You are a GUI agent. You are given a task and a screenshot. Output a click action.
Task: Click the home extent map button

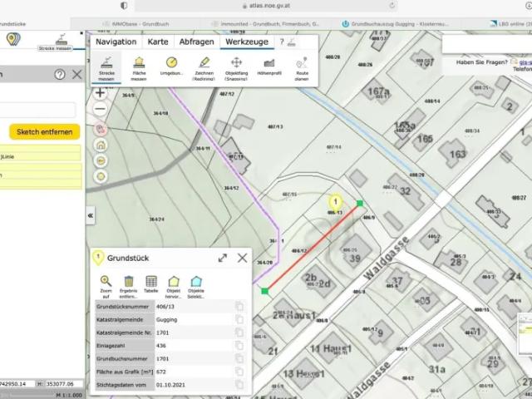101,145
